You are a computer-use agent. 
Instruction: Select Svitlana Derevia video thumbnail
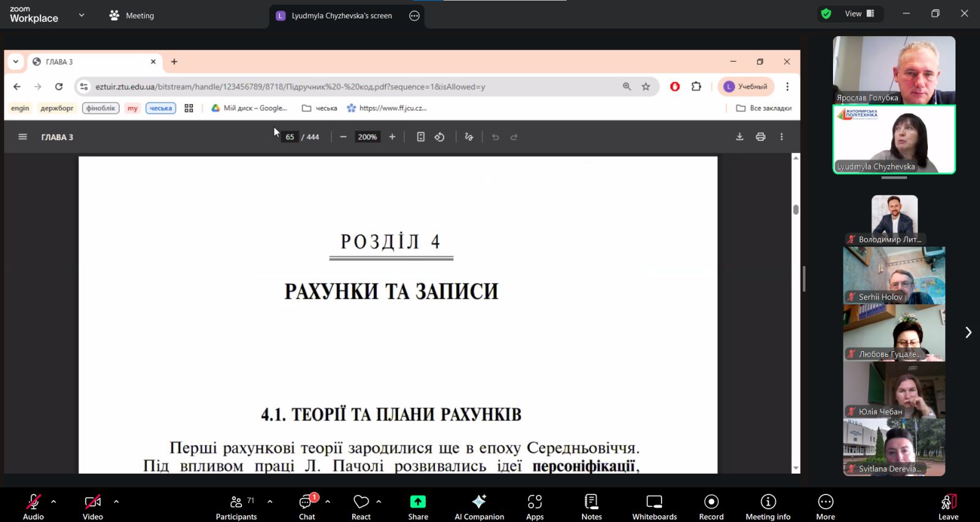pos(894,447)
